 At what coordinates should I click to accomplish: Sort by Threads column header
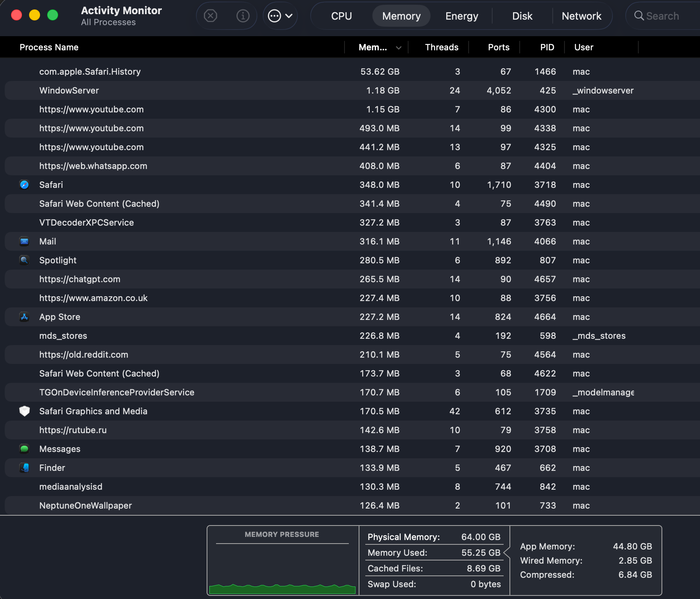(x=442, y=47)
